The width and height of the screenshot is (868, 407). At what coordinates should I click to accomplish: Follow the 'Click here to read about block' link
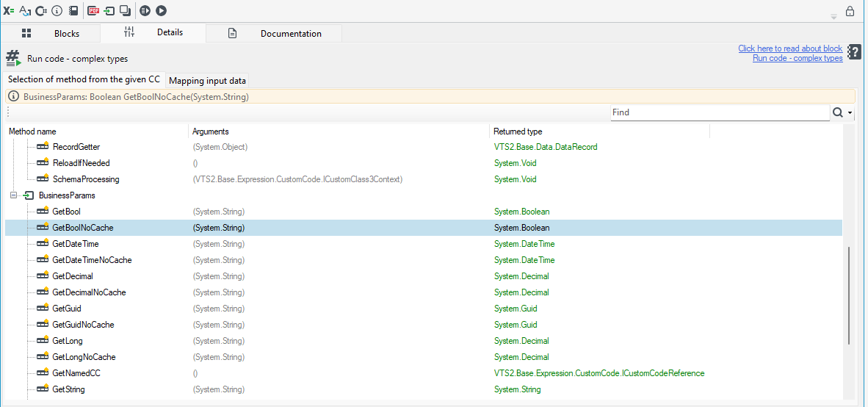[790, 48]
